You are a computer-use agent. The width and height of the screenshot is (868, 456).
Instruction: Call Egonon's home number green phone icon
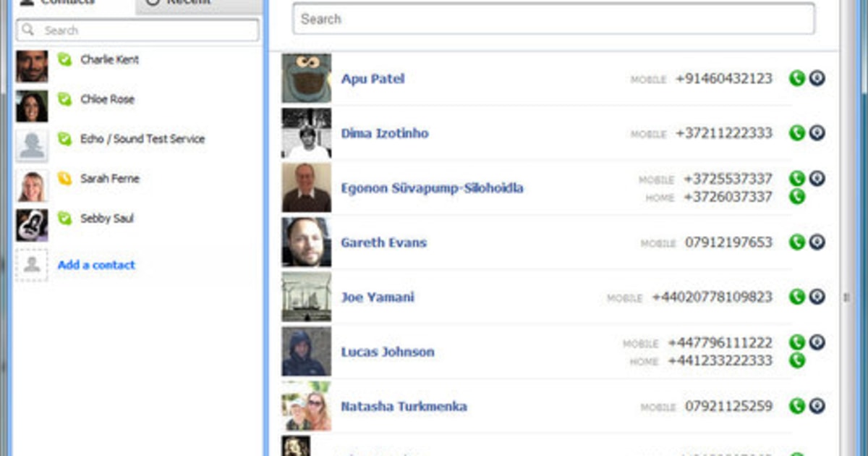click(796, 196)
